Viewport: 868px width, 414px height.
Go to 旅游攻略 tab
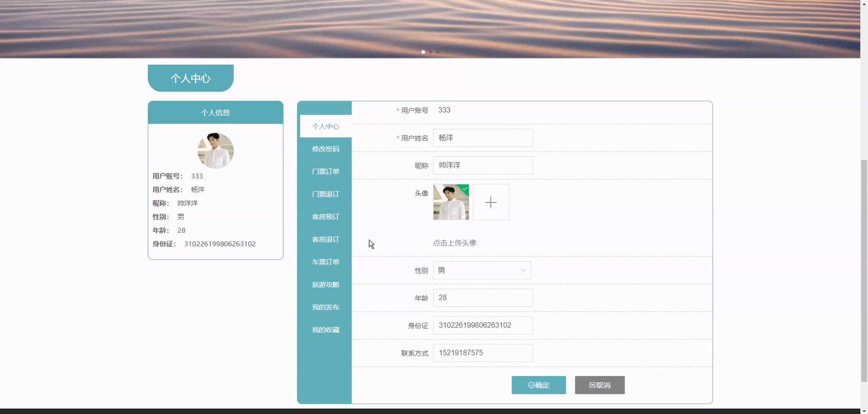pyautogui.click(x=325, y=285)
